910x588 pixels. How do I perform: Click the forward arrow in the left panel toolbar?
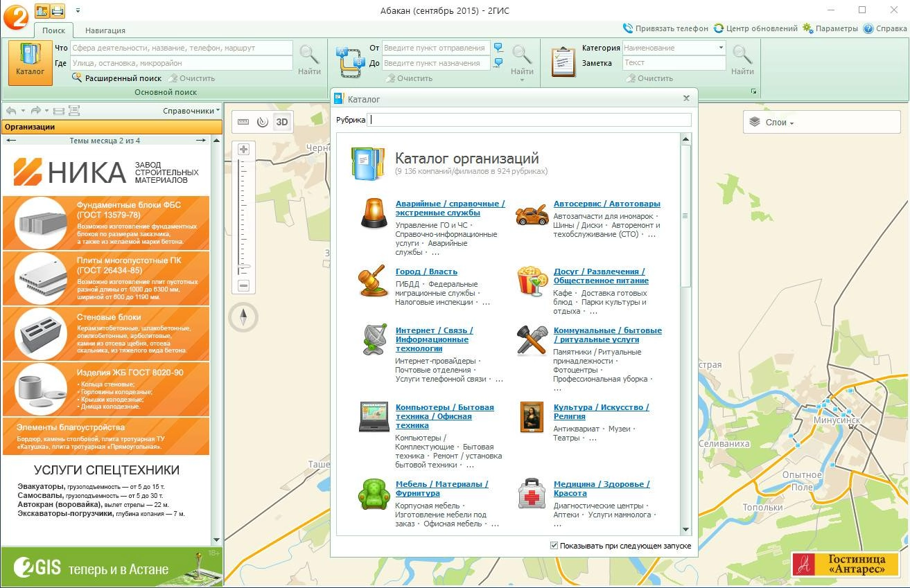coord(36,111)
